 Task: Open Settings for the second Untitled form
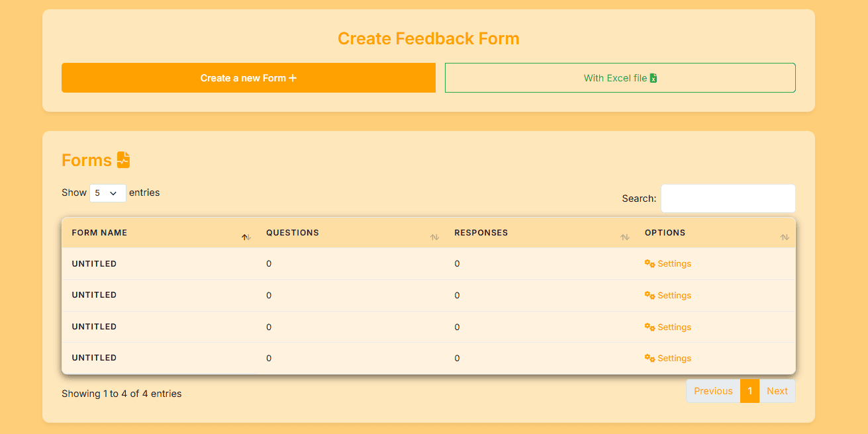pos(668,295)
